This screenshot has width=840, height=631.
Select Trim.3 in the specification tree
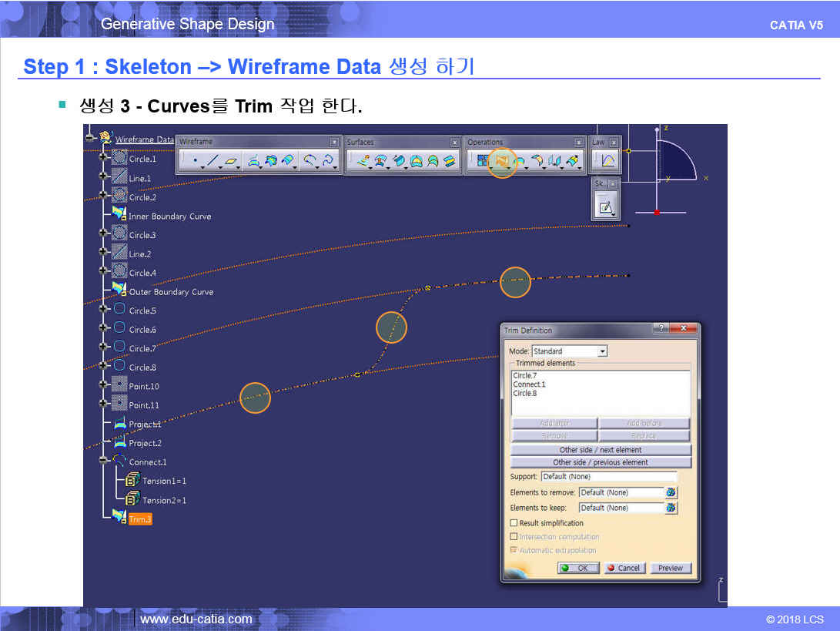click(140, 519)
